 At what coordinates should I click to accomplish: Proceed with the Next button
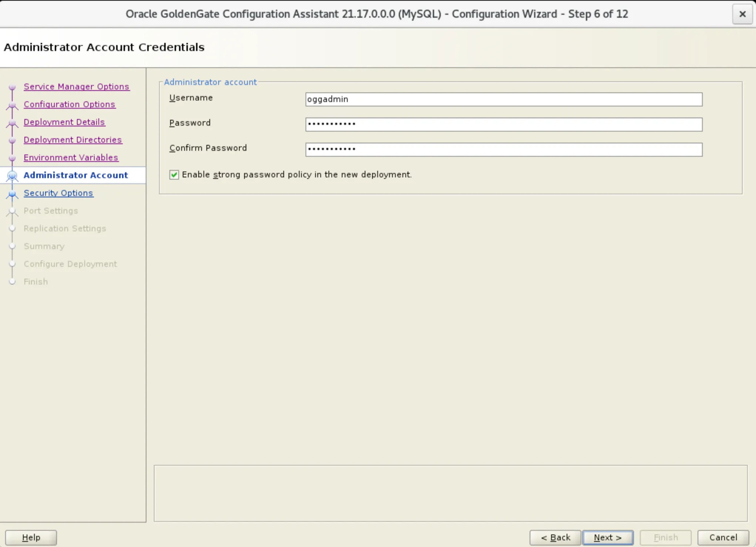pyautogui.click(x=608, y=537)
